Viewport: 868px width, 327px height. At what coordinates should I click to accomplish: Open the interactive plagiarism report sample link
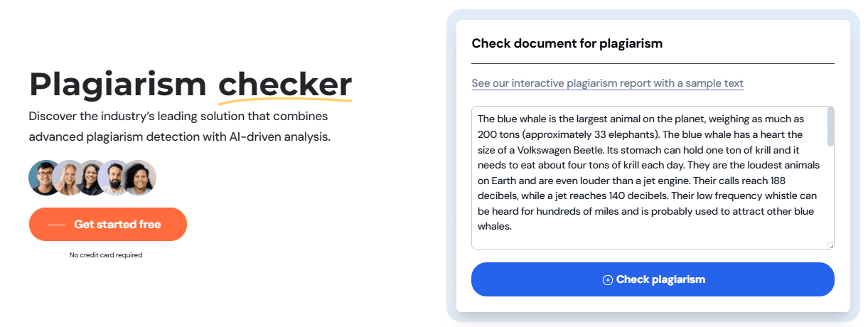(608, 83)
